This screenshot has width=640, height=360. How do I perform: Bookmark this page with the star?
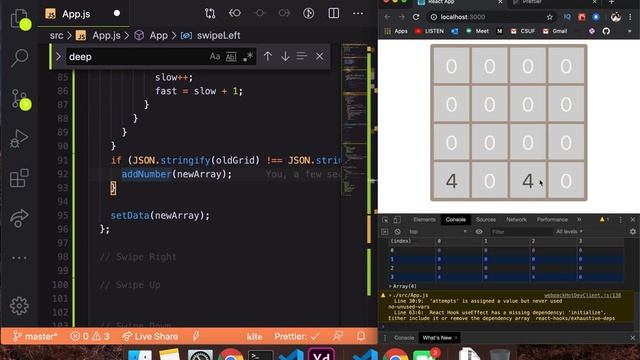[549, 17]
